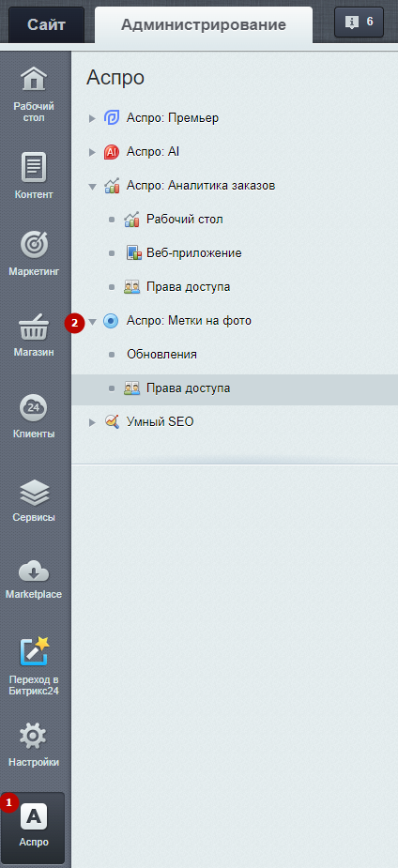Screen dimensions: 398x868
Task: Open Веб-приложение under Аналитика заказов
Action: (193, 253)
